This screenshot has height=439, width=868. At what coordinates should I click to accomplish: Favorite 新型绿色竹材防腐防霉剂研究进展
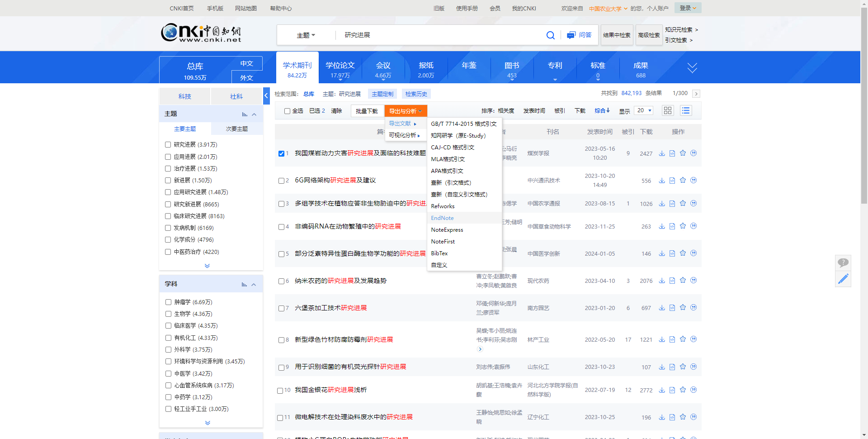click(x=683, y=339)
